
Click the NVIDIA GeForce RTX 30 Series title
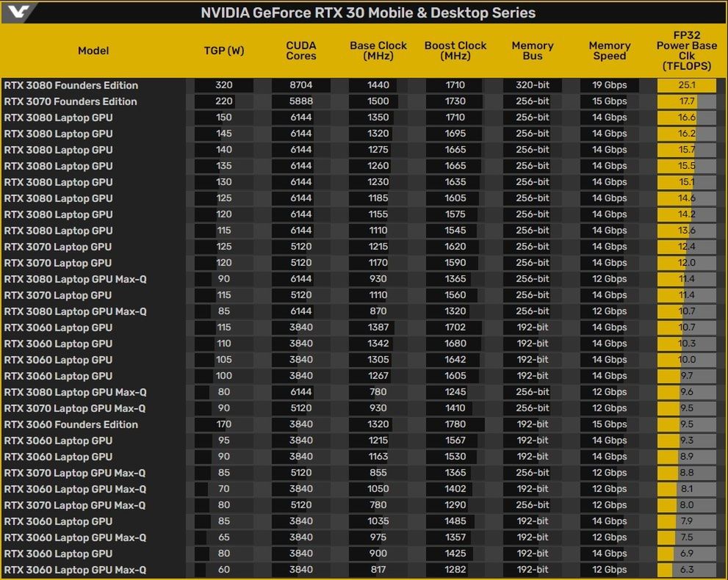pos(368,12)
